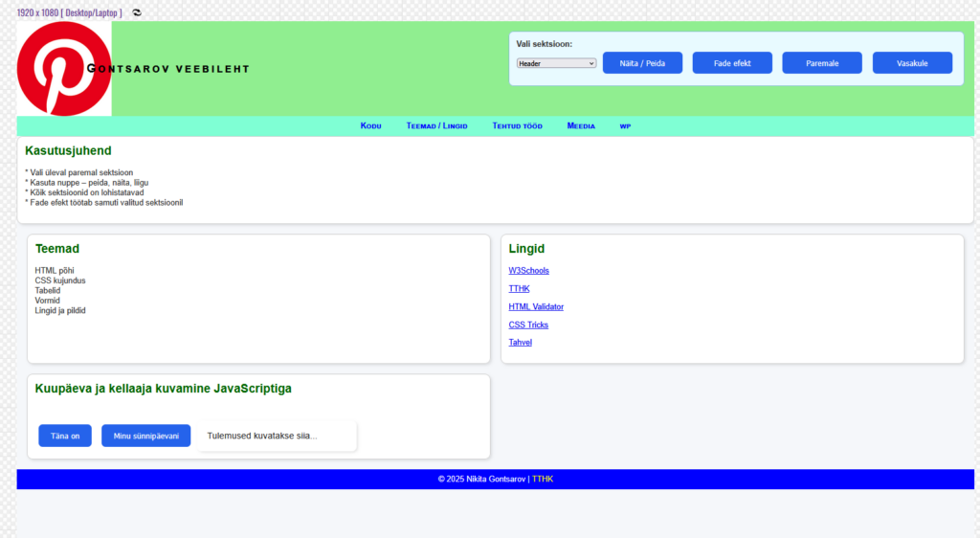Click the Pinterest logo in the header
Screen dimensions: 980x538
[x=64, y=69]
